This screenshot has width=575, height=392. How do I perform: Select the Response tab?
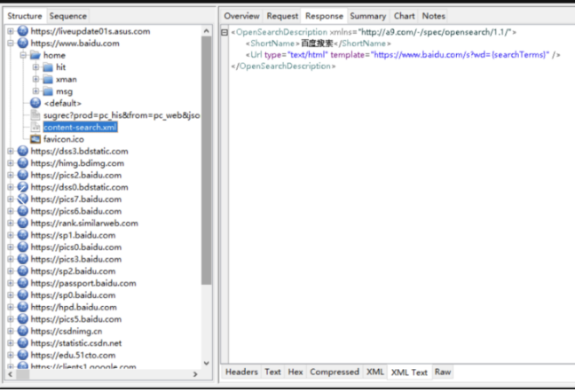click(x=324, y=16)
